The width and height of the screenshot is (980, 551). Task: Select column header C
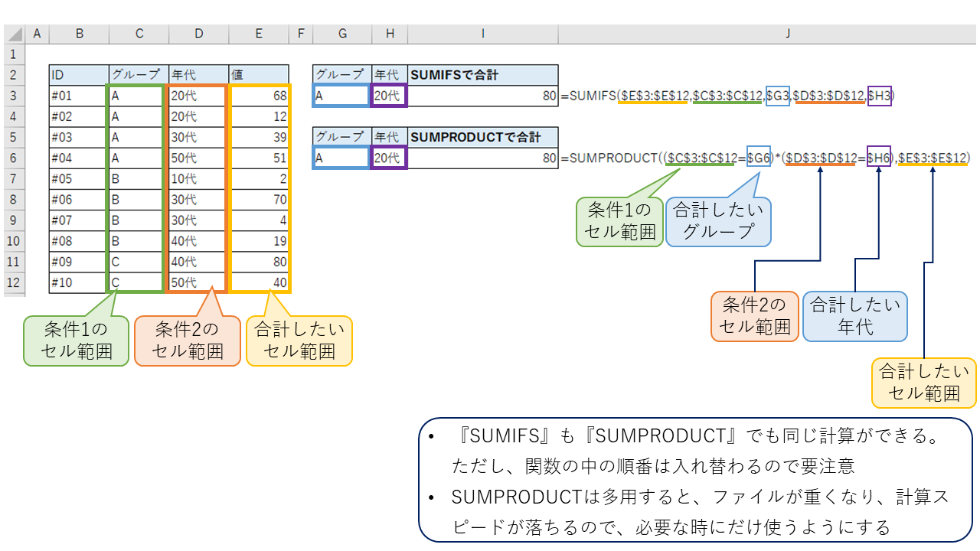click(x=139, y=34)
